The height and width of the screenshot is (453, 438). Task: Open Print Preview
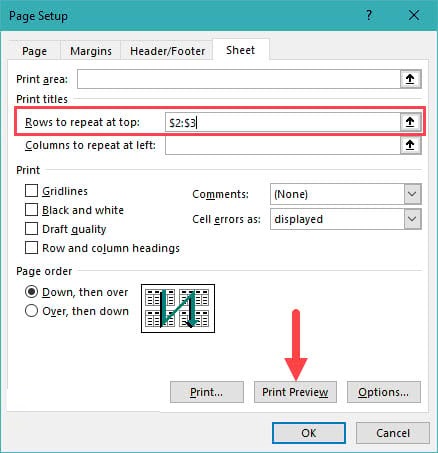[x=295, y=392]
